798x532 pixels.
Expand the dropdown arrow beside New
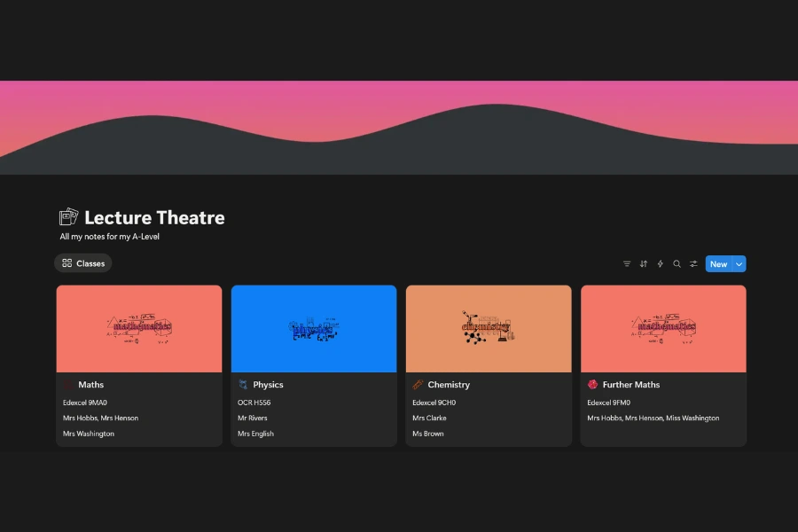[739, 264]
